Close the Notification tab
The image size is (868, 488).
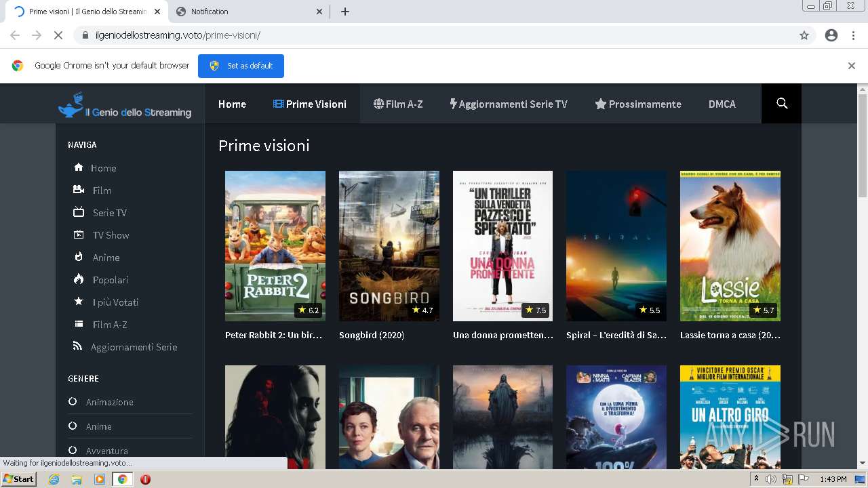pyautogui.click(x=320, y=12)
